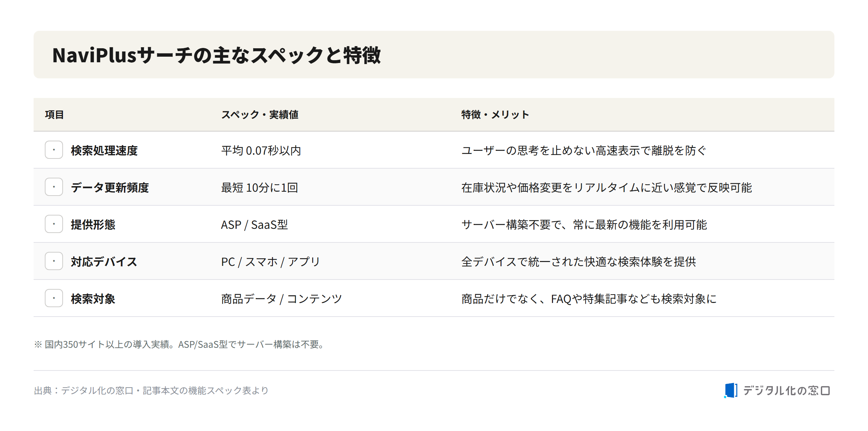The image size is (868, 431).
Task: Select the 項目 column header
Action: [54, 114]
